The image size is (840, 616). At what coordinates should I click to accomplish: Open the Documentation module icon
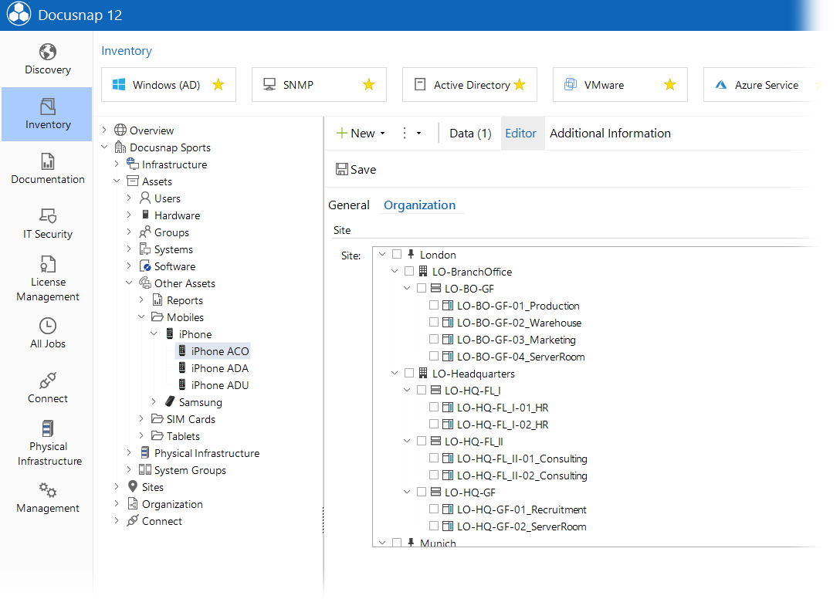point(48,161)
